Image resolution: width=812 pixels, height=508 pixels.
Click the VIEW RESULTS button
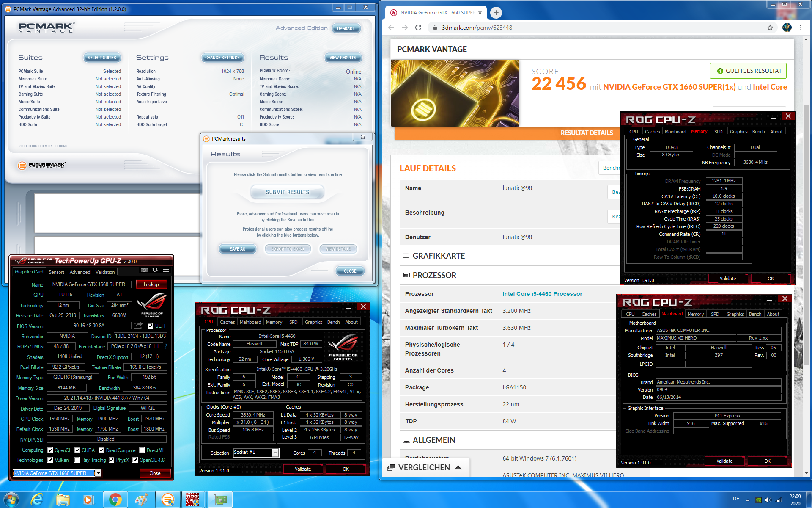(343, 58)
